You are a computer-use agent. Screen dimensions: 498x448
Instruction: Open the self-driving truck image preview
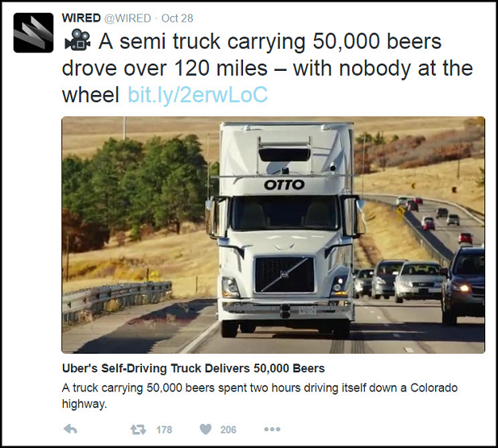[273, 234]
